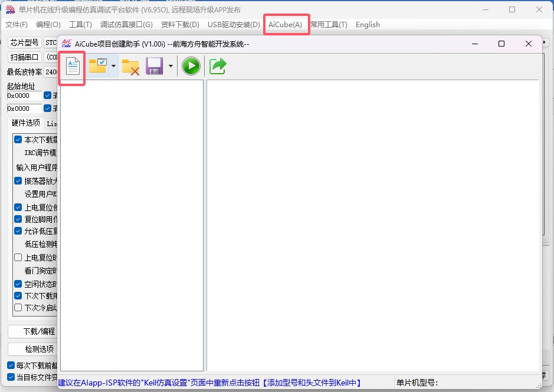554x392 pixels.
Task: Minimize the AiCube project assistant dialog
Action: [x=475, y=44]
